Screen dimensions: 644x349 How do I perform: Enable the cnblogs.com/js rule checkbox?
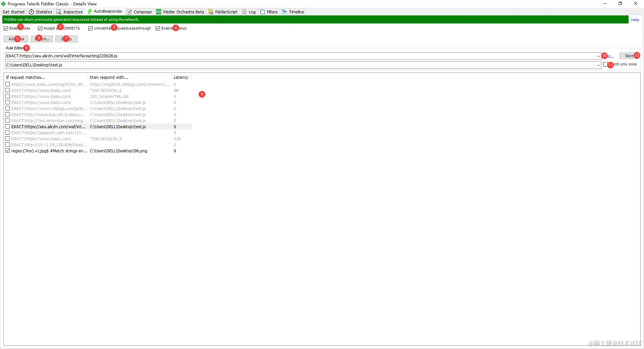(8, 109)
